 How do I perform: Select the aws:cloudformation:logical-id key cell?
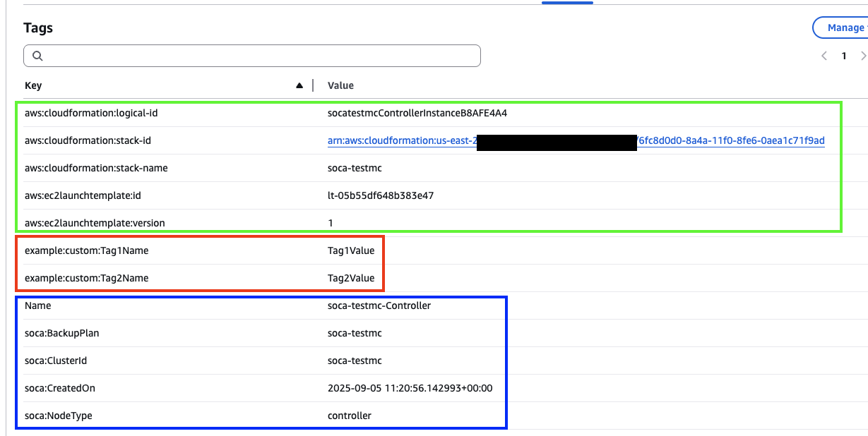[x=96, y=113]
